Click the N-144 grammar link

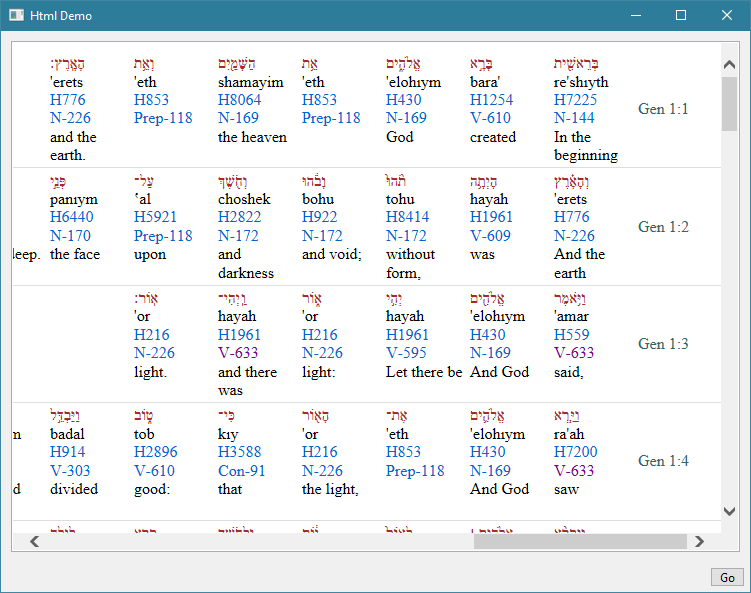[x=574, y=118]
